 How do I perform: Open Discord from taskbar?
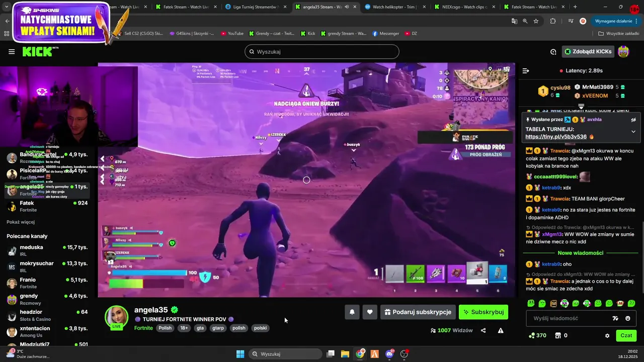389,354
